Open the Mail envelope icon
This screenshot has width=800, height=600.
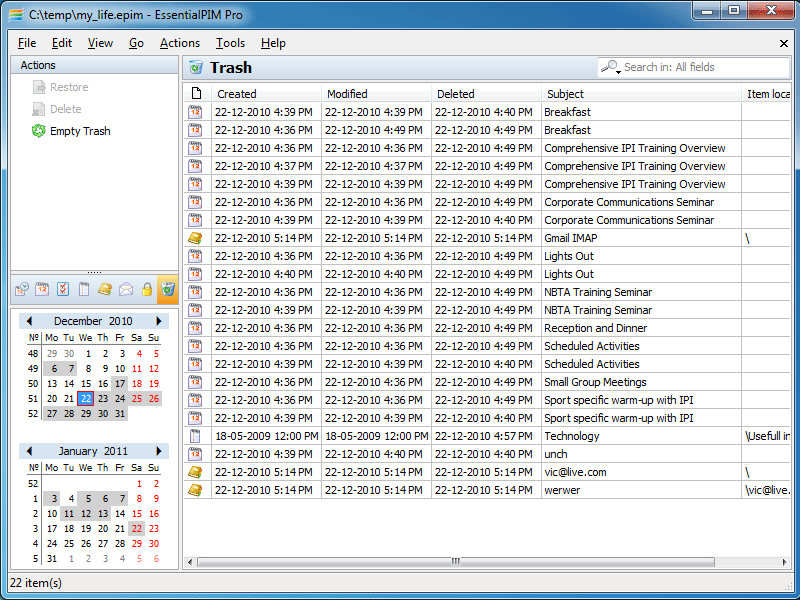[126, 290]
